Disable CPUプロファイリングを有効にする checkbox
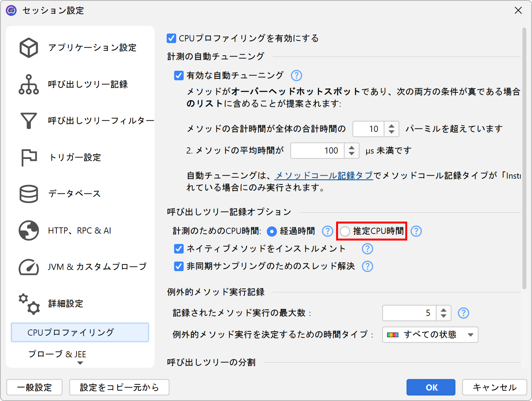The image size is (532, 401). (171, 38)
